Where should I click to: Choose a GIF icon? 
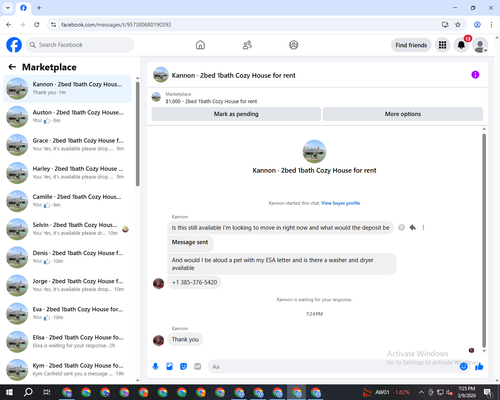(x=197, y=367)
